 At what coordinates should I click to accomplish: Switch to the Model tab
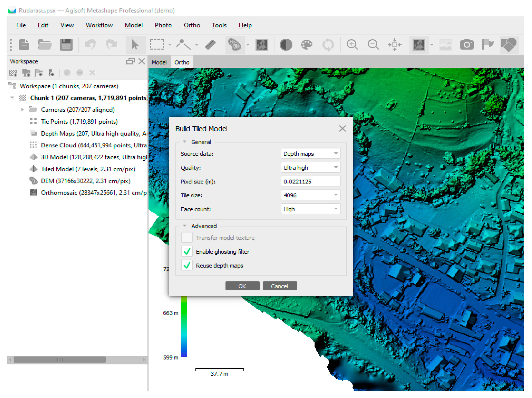(x=159, y=62)
